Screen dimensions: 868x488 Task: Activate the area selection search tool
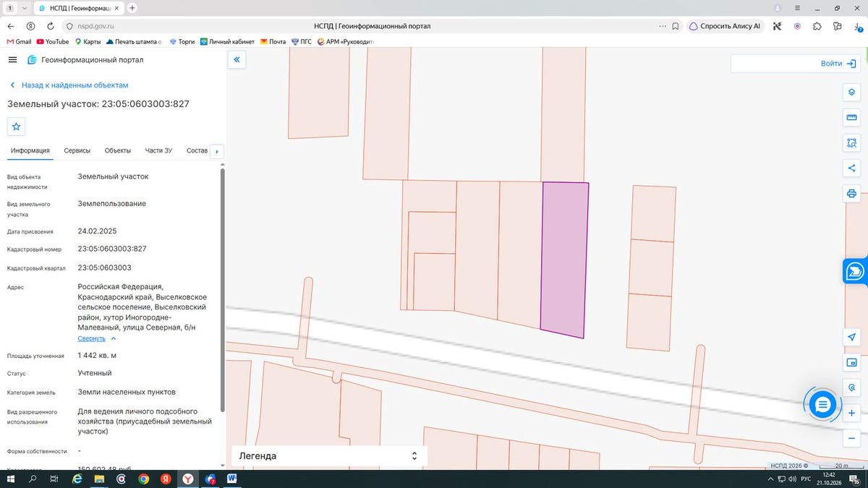click(x=851, y=143)
